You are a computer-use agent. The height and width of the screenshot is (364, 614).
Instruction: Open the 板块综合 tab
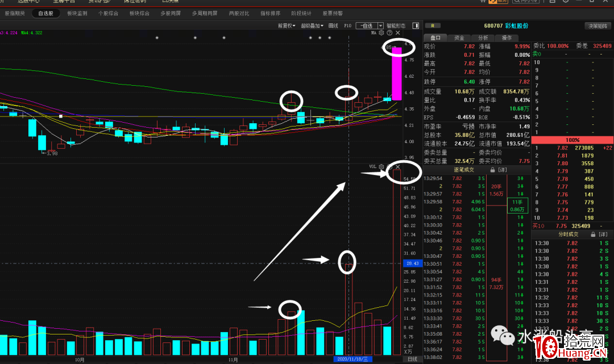coord(139,13)
